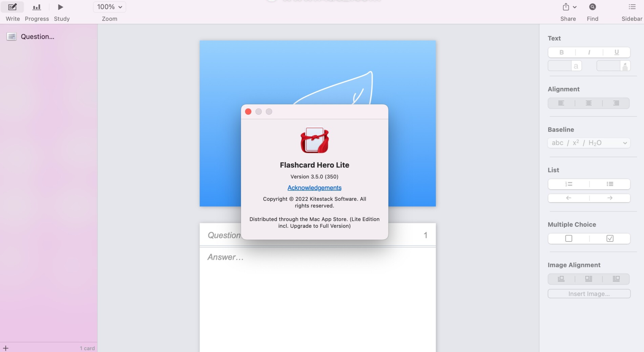
Task: Click the Version 3.5.0 (350) text
Action: [314, 177]
